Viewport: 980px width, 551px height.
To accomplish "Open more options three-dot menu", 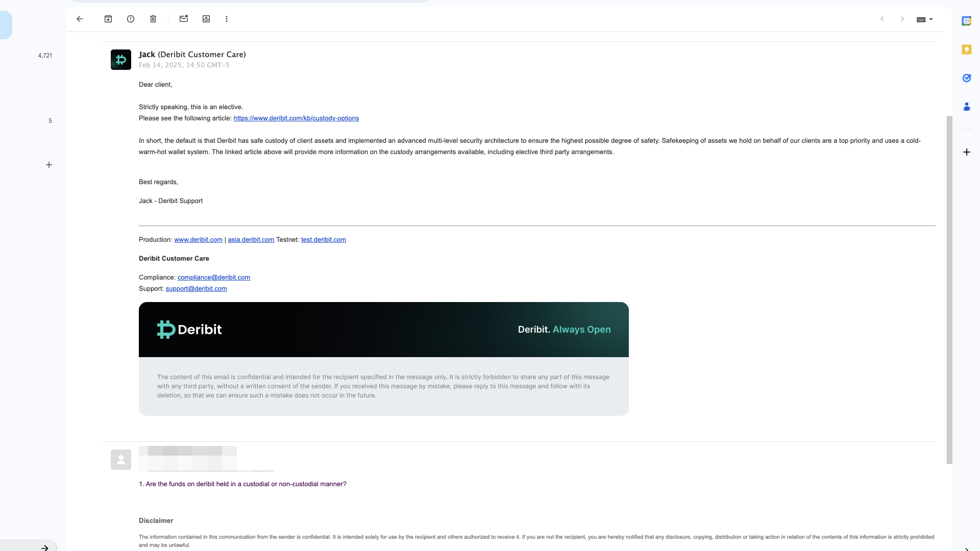I will click(227, 19).
